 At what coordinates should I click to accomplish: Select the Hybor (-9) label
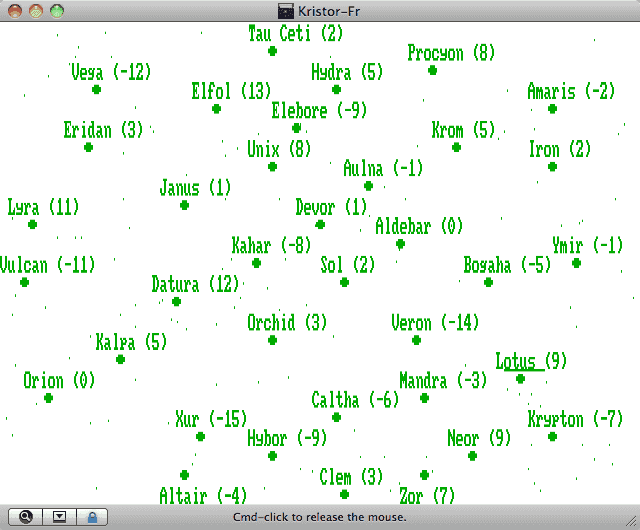click(287, 439)
